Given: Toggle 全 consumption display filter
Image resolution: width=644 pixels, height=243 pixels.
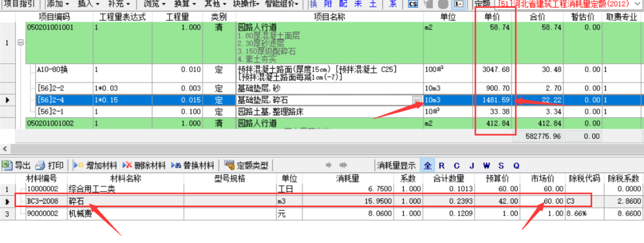Looking at the screenshot, I should (x=428, y=165).
